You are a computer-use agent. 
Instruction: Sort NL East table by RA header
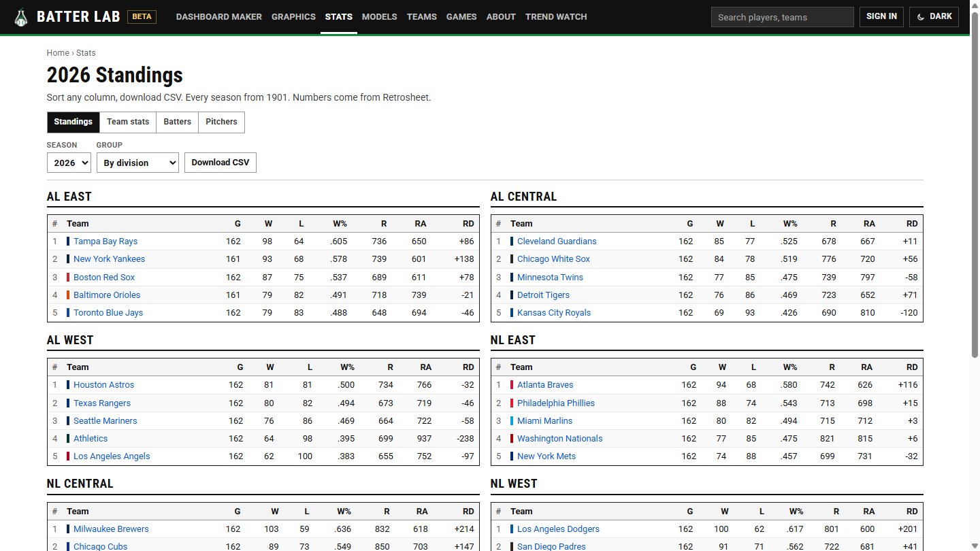click(x=866, y=367)
